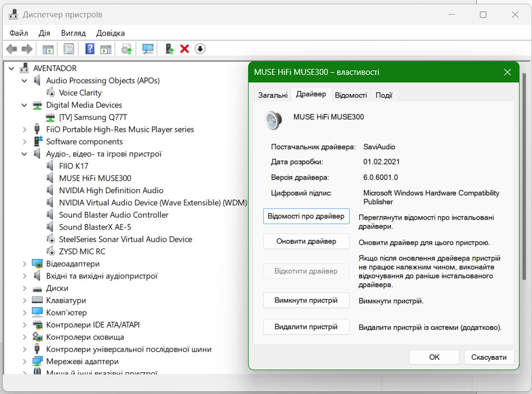Screen dimensions: 532x394
Task: Click the FiiO Portable Player USB icon
Action: [x=37, y=129]
